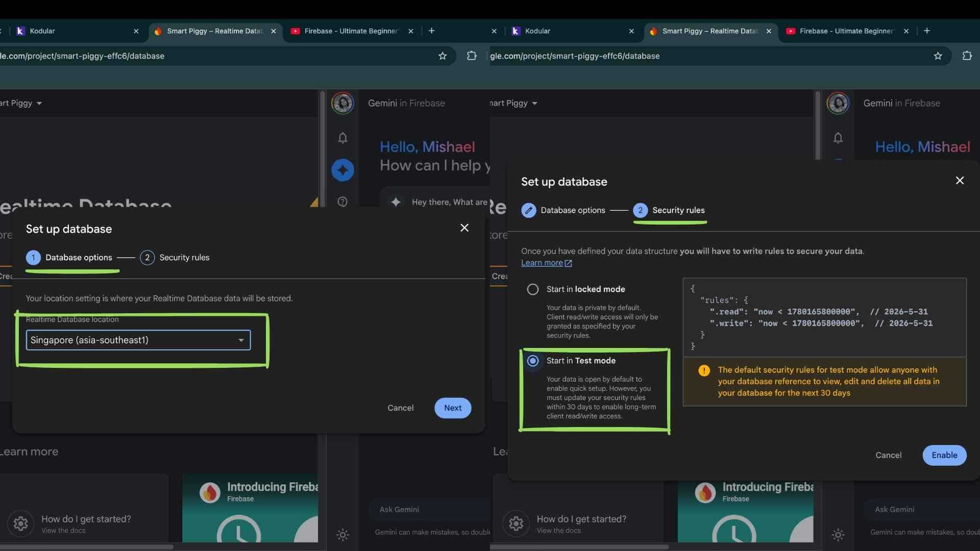
Task: Focus the 'Ask Gemini' input in left console
Action: coord(429,509)
